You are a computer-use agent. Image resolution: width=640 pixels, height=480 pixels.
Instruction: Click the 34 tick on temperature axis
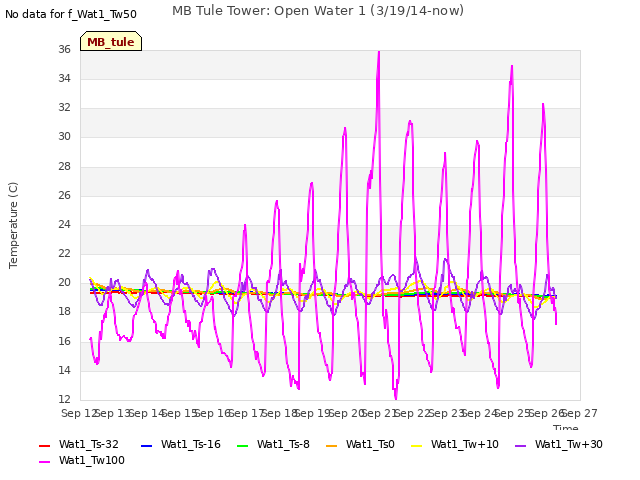point(64,78)
